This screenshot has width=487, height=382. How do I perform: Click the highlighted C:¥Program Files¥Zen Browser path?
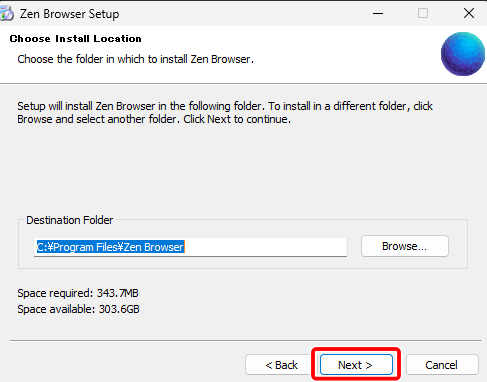tap(110, 247)
